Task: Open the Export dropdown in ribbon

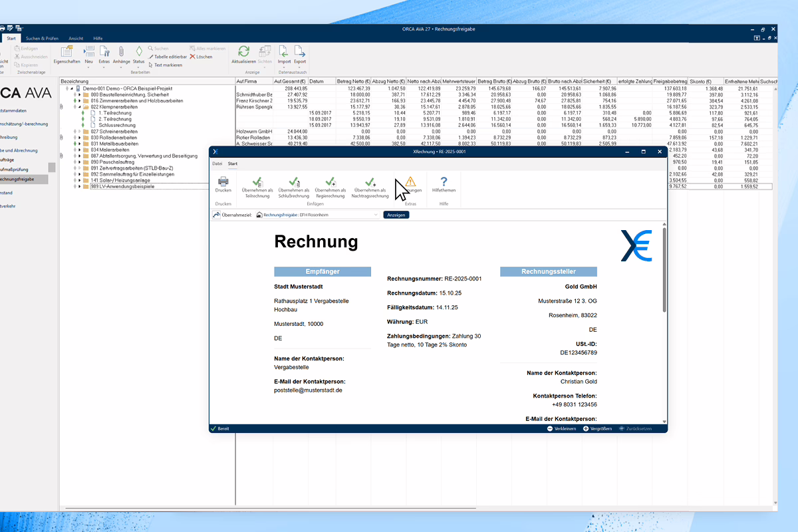Action: (300, 61)
